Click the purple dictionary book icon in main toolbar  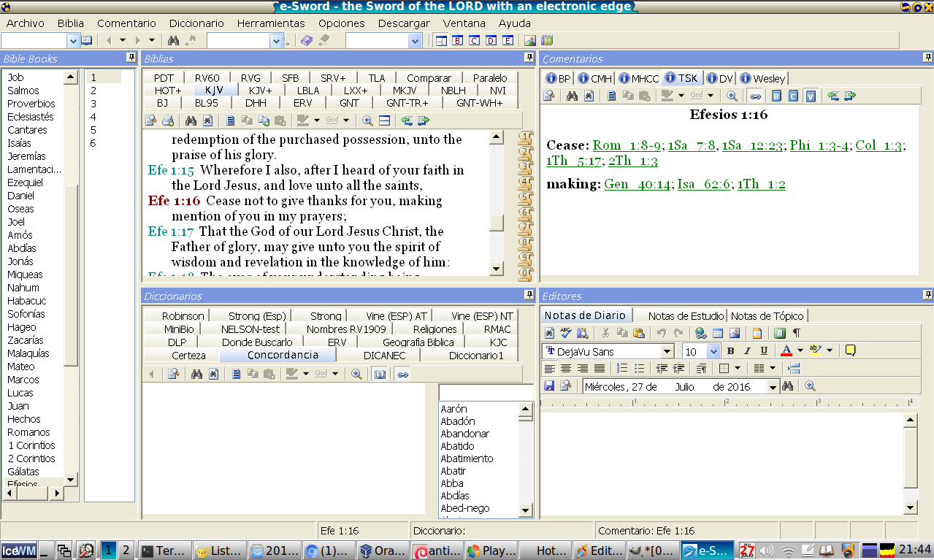coord(307,41)
